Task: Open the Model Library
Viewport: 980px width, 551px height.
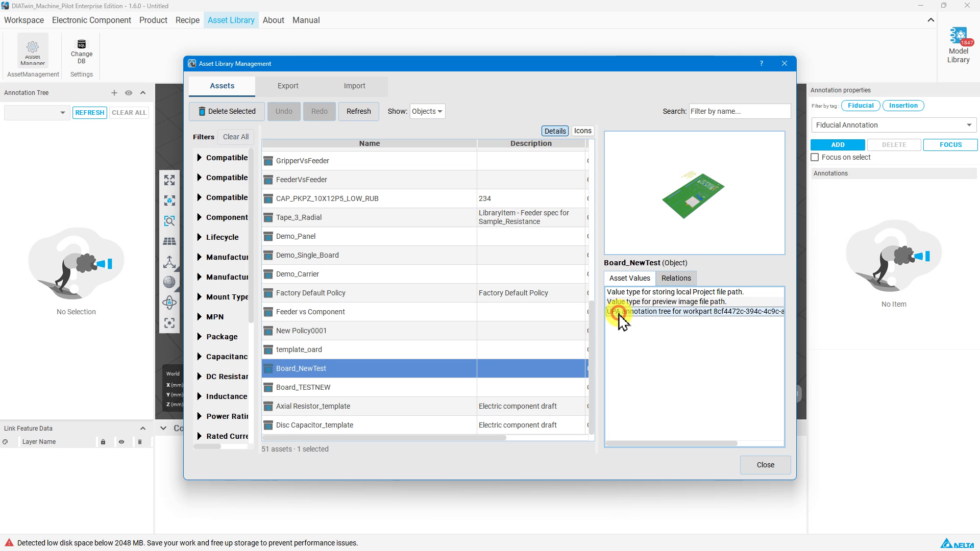Action: [x=958, y=46]
